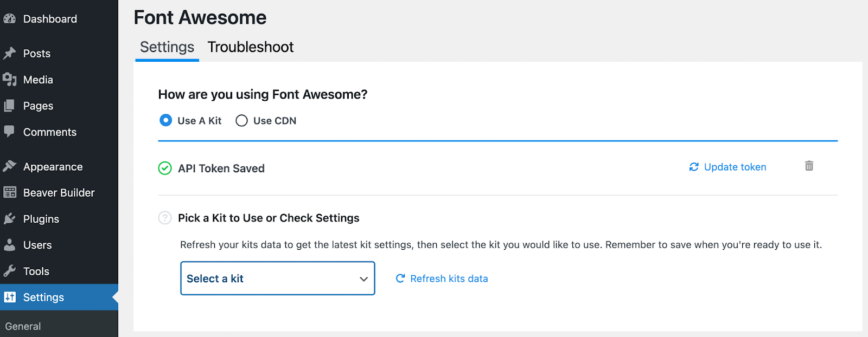This screenshot has width=868, height=337.
Task: Click the Pages document icon
Action: (x=9, y=106)
